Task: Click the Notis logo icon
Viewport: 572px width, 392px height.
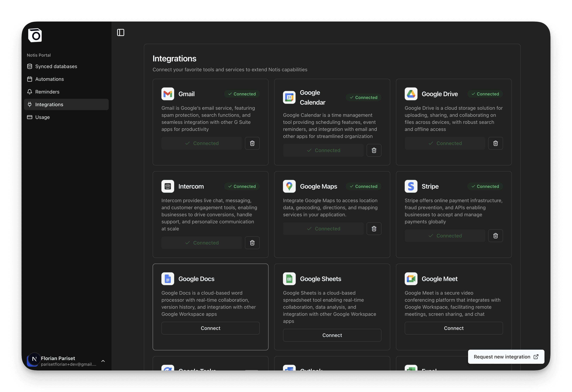Action: (35, 35)
